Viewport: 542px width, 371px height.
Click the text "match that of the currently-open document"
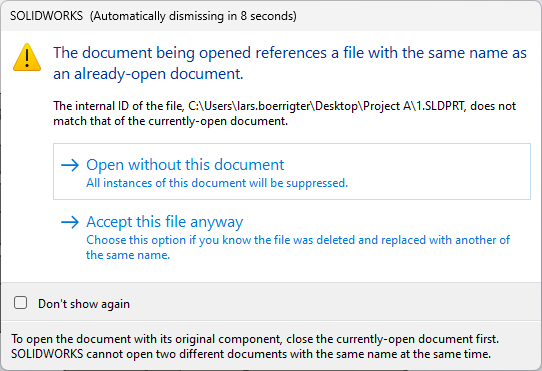click(170, 121)
